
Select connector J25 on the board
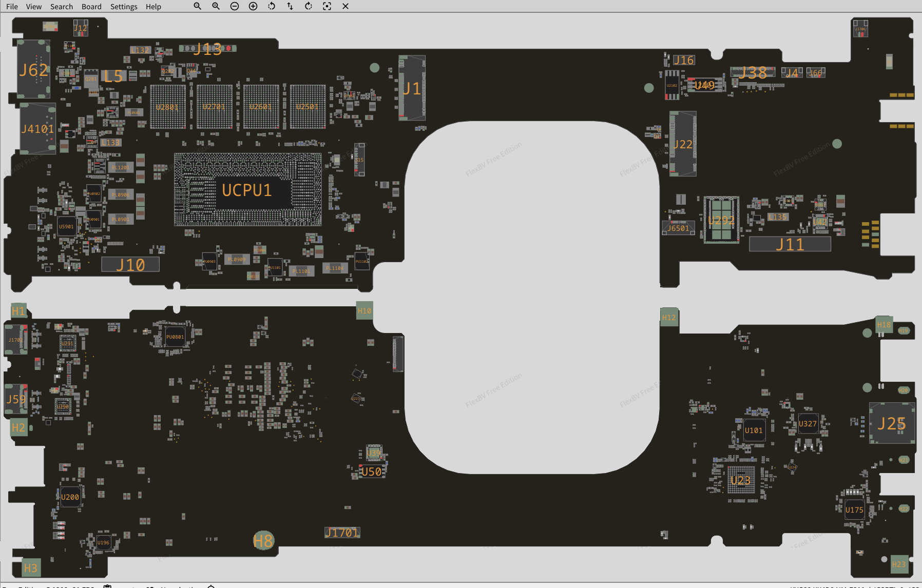click(x=892, y=424)
